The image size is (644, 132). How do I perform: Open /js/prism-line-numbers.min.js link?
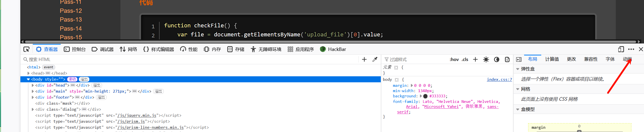pos(151,127)
